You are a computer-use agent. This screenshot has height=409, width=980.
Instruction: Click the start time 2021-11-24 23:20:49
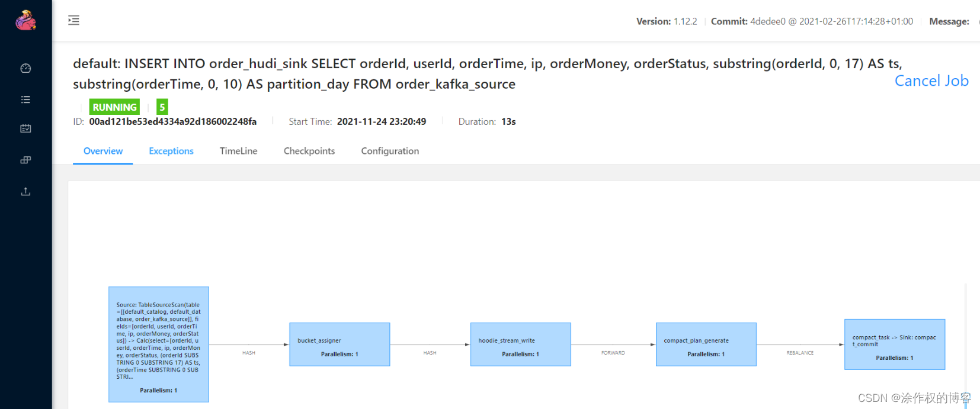coord(382,121)
